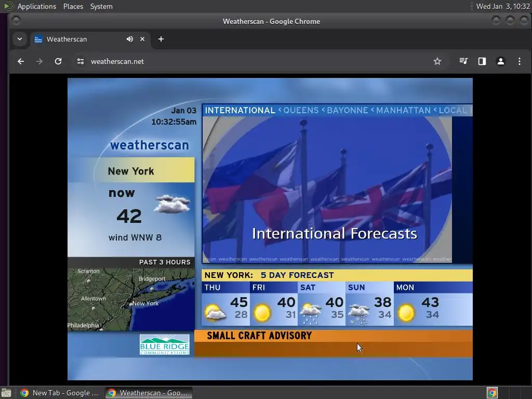Image resolution: width=532 pixels, height=399 pixels.
Task: Click the SUN high temperature 38
Action: coord(383,302)
